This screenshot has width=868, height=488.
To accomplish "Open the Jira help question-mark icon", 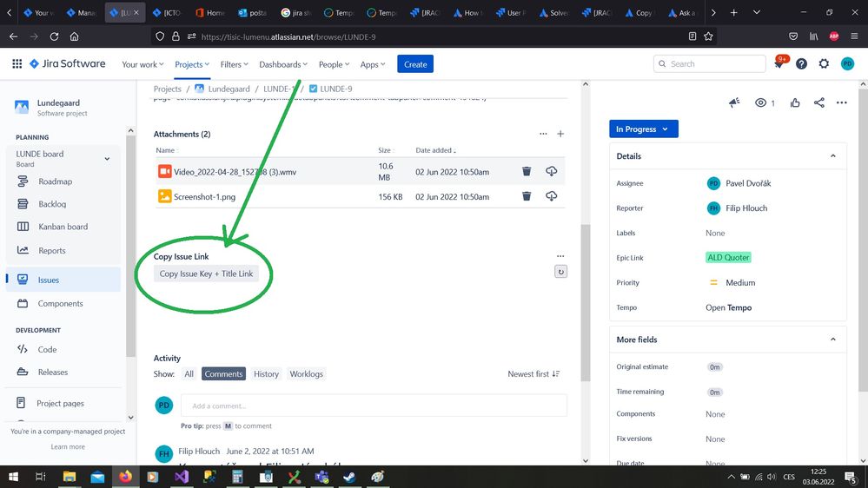I will tap(801, 63).
